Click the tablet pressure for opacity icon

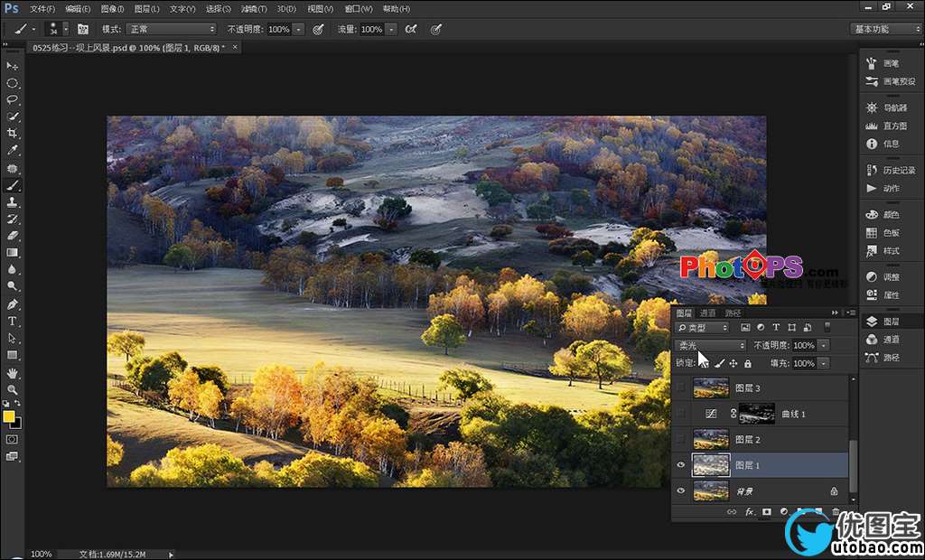(318, 29)
